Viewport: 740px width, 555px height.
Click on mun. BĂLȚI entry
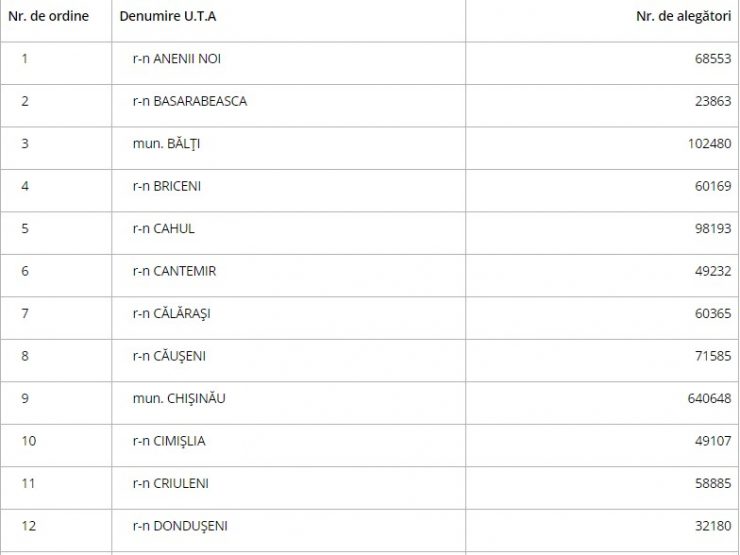166,143
